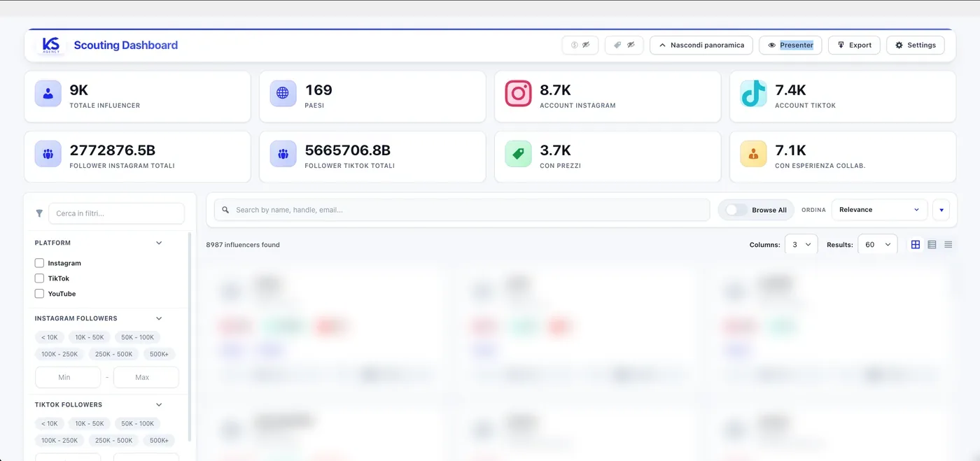Click the search magnifier icon

coord(225,210)
